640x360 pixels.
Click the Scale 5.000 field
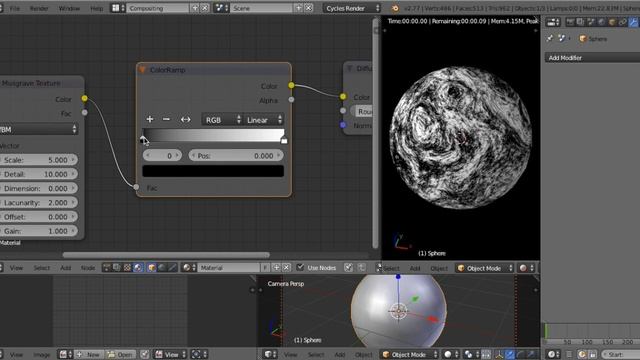(38, 160)
